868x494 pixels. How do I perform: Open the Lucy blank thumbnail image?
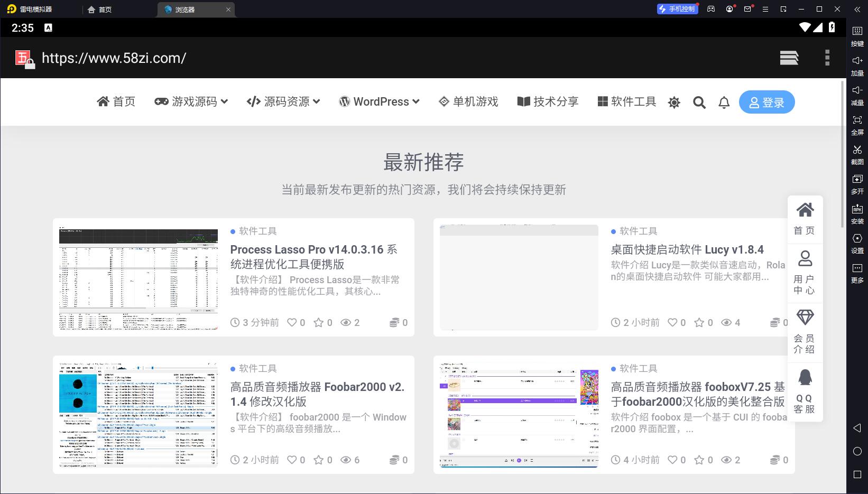(519, 277)
